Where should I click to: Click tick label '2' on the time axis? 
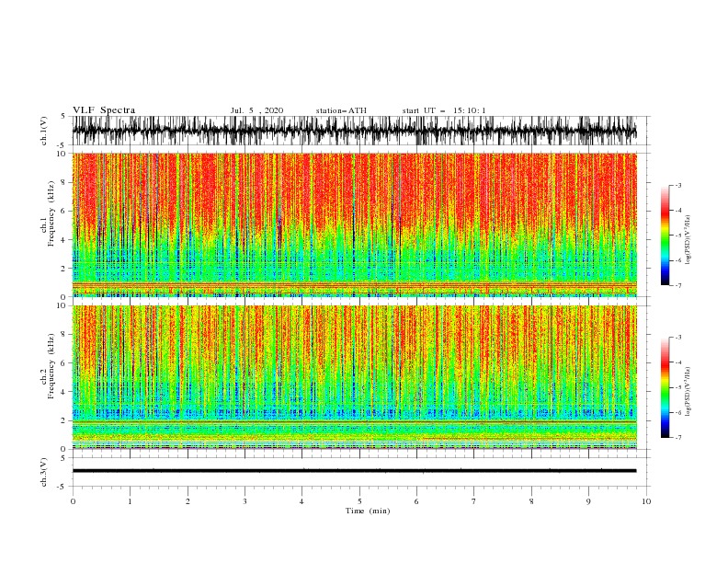pos(188,501)
